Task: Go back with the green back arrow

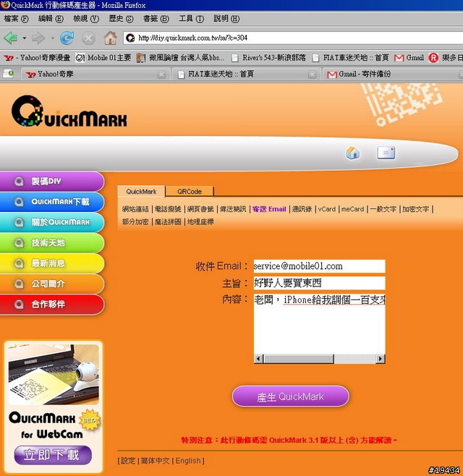Action: coord(11,38)
